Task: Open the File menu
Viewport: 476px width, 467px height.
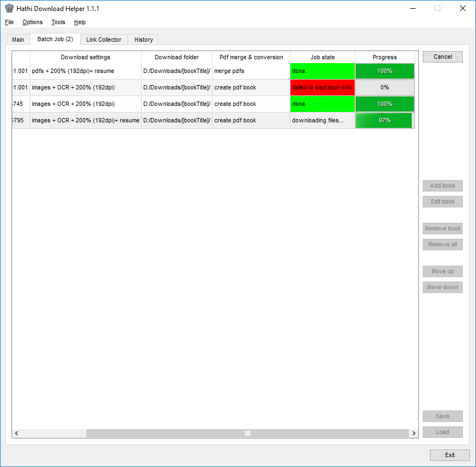Action: [x=9, y=22]
